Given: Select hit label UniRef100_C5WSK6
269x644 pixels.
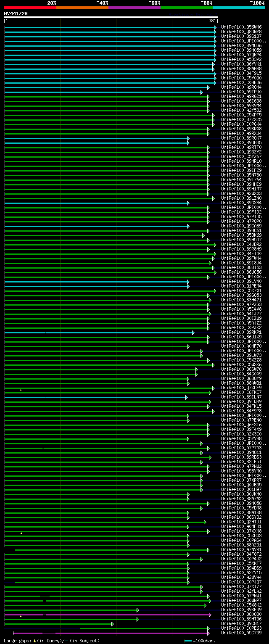Looking at the screenshot, I should click(x=241, y=365).
